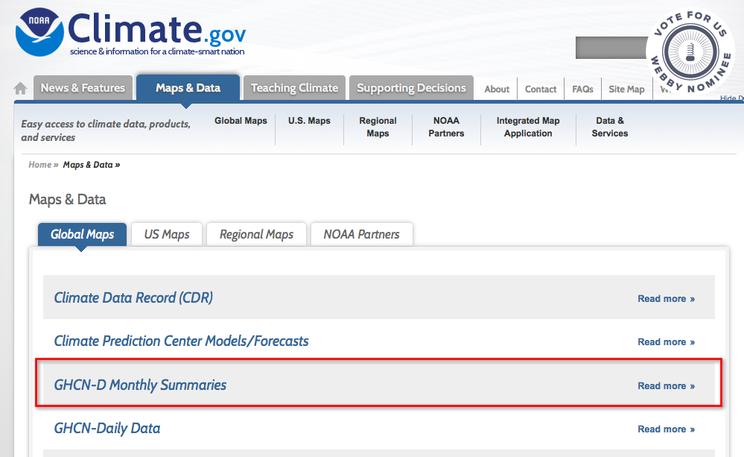Open the Site Map link
Image resolution: width=744 pixels, height=457 pixels.
(626, 89)
